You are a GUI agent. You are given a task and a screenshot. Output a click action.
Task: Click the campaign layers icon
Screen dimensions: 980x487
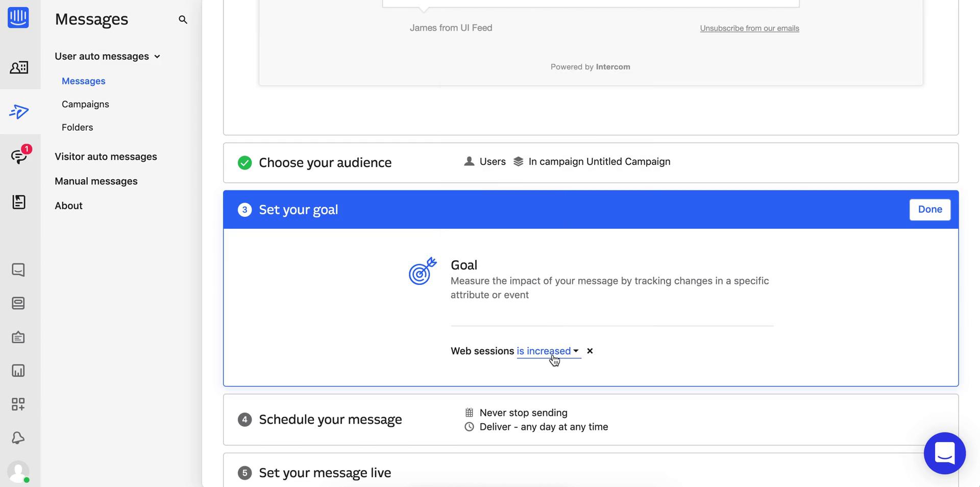click(x=518, y=161)
